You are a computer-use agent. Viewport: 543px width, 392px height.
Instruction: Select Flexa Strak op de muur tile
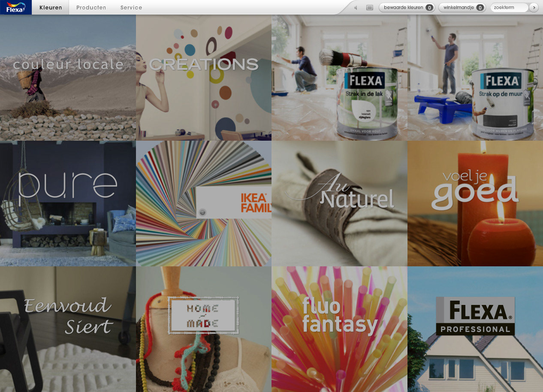pyautogui.click(x=475, y=78)
